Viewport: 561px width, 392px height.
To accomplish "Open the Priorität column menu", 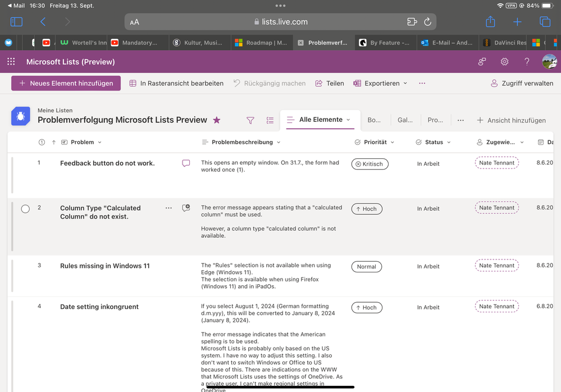I will click(375, 142).
